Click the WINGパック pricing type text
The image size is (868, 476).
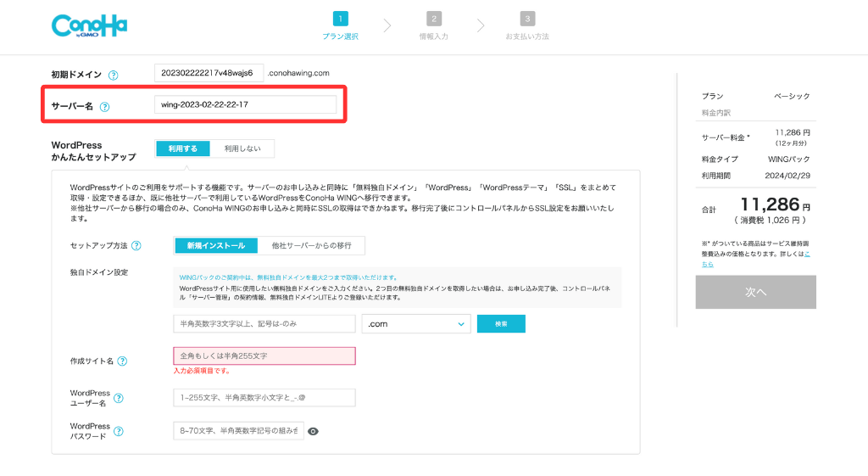tap(789, 159)
